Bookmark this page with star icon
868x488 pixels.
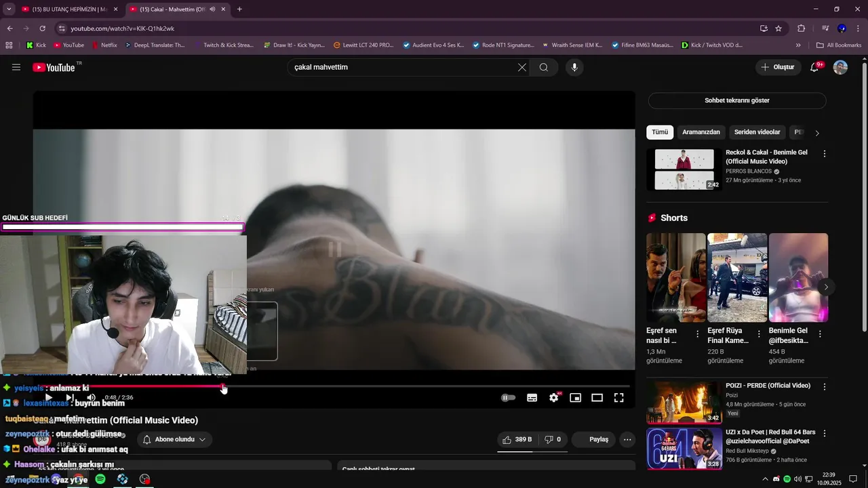click(x=778, y=28)
